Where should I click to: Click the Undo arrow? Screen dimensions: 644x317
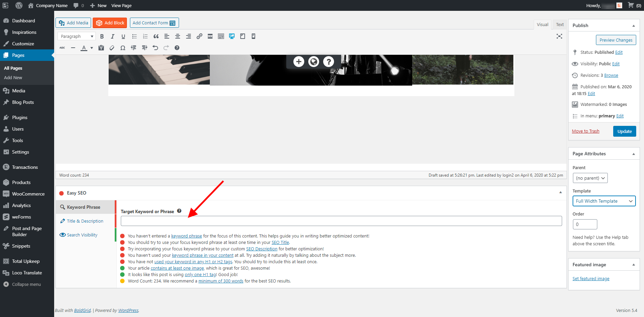156,48
